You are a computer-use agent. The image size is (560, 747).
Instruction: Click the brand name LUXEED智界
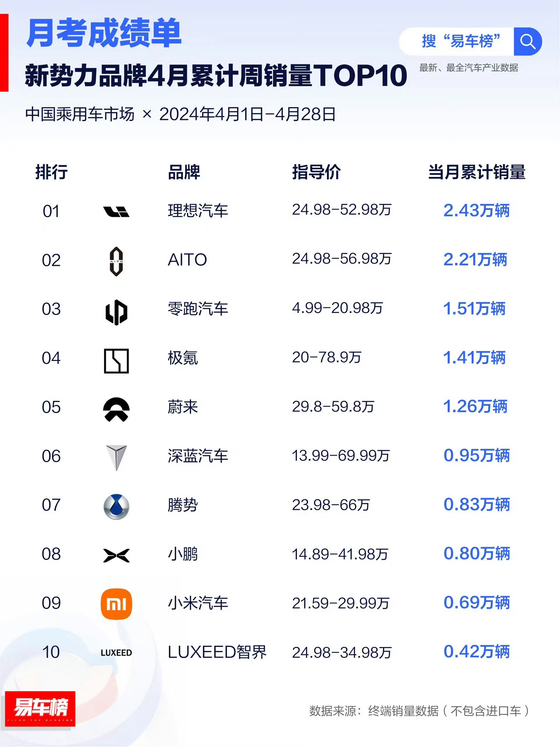217,652
